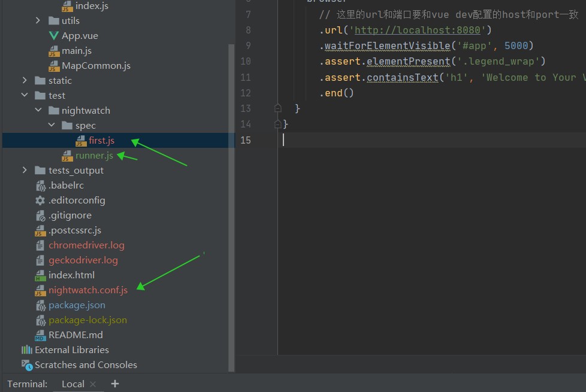Fold the code block at line 13

pos(277,108)
